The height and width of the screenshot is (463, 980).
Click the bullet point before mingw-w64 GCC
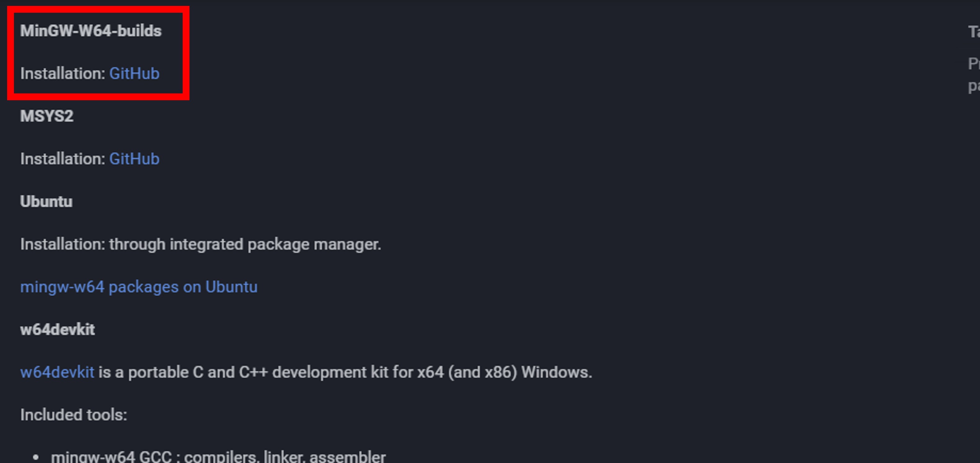pyautogui.click(x=36, y=457)
